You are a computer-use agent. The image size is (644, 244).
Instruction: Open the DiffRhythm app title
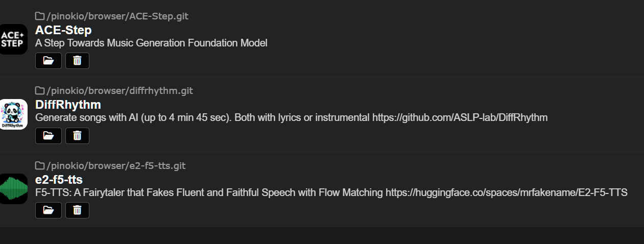68,105
